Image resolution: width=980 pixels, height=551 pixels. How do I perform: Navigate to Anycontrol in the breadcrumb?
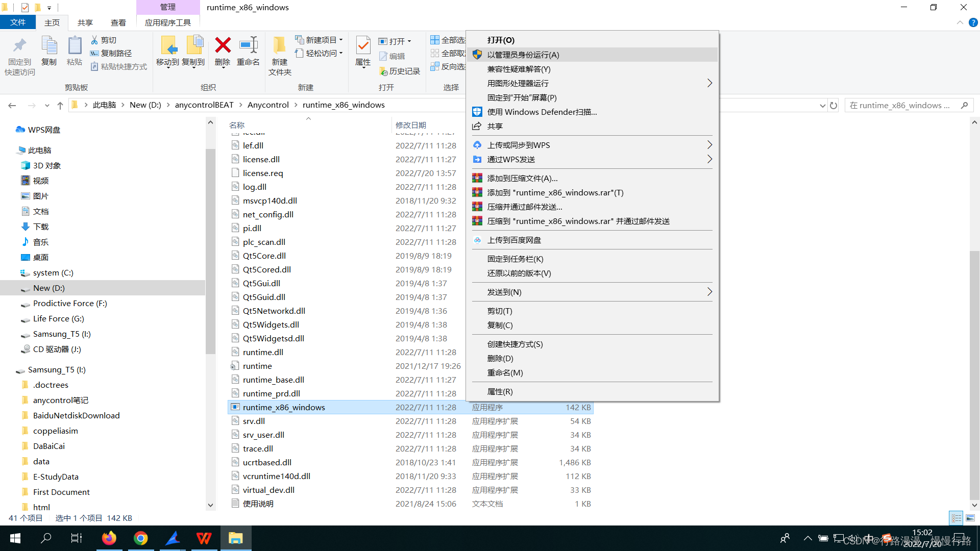[x=268, y=105]
